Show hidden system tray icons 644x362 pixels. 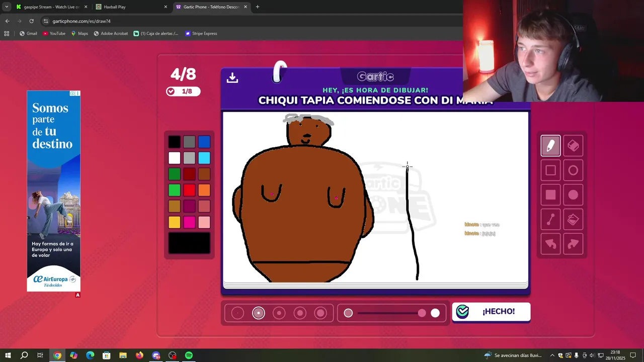(552, 355)
